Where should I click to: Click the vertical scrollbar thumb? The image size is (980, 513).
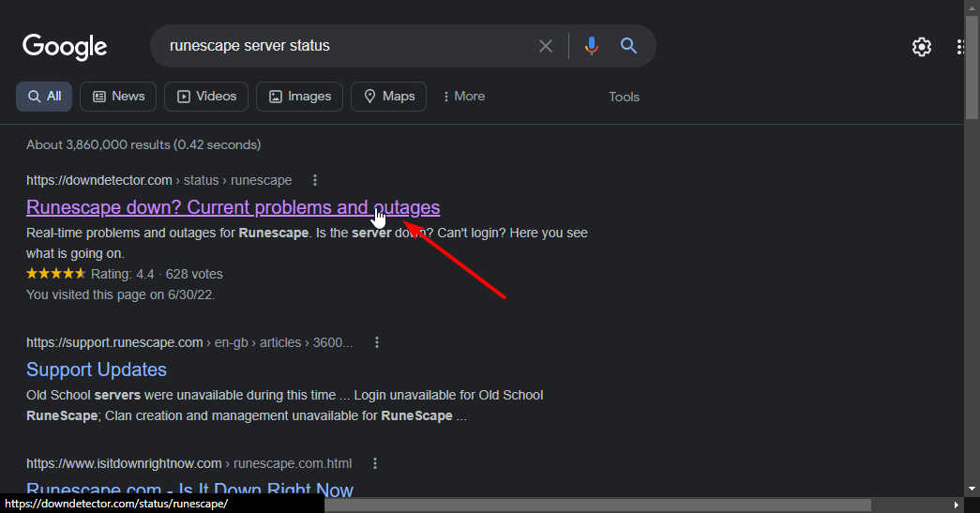972,67
